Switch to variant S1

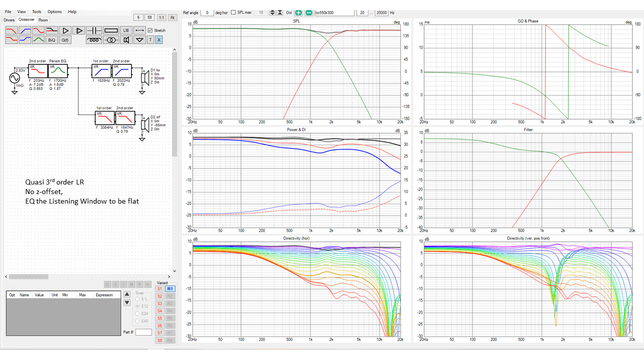click(x=159, y=289)
